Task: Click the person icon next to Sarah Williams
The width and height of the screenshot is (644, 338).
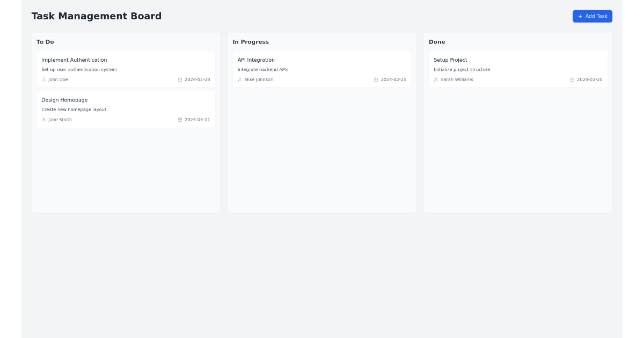Action: [x=436, y=79]
